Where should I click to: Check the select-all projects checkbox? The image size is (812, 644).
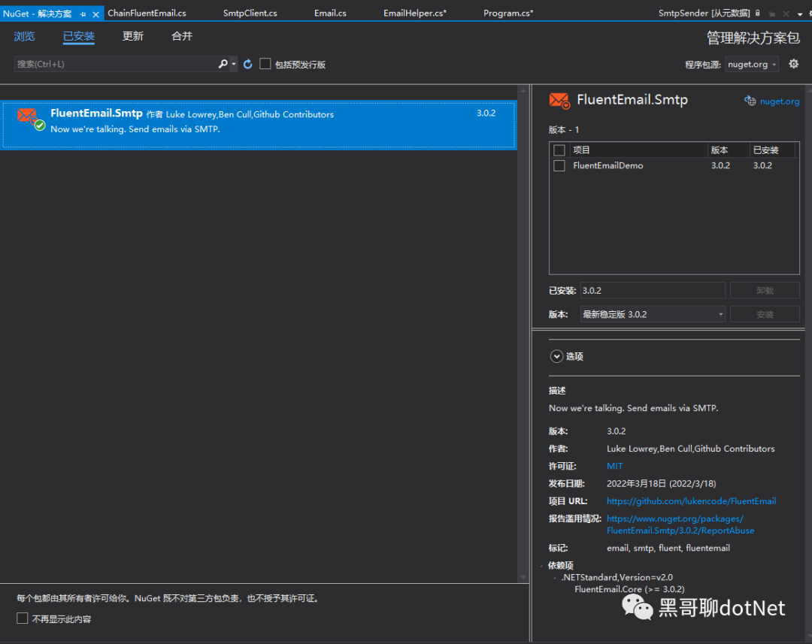559,150
